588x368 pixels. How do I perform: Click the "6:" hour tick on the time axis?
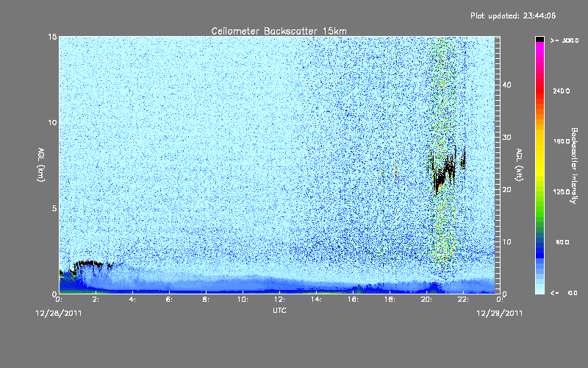click(170, 300)
